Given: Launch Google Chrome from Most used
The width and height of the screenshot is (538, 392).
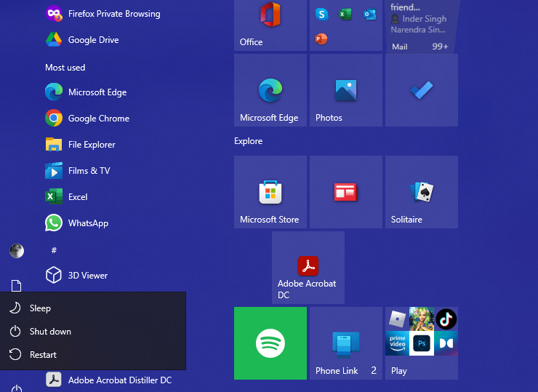Looking at the screenshot, I should (87, 119).
